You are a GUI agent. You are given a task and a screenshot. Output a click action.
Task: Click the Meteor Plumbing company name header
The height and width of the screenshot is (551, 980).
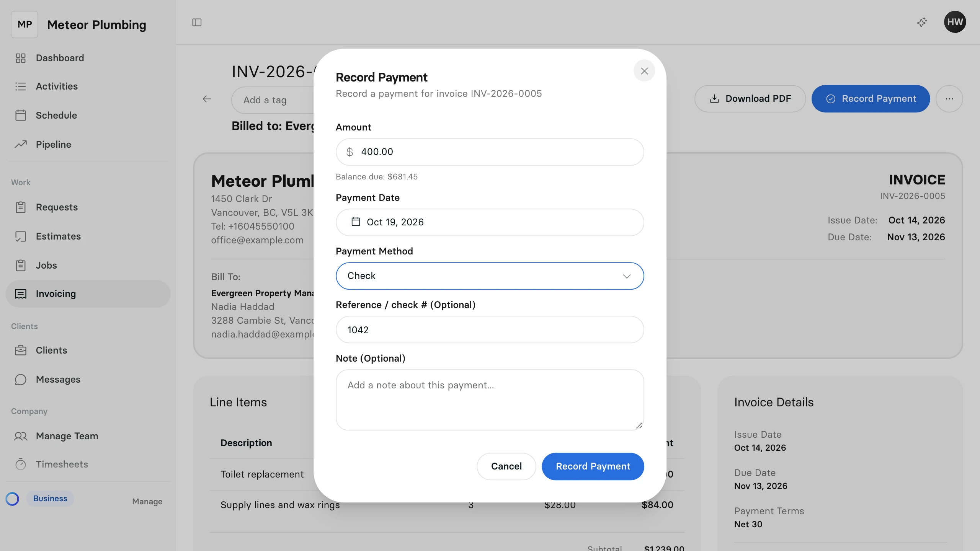(x=96, y=25)
